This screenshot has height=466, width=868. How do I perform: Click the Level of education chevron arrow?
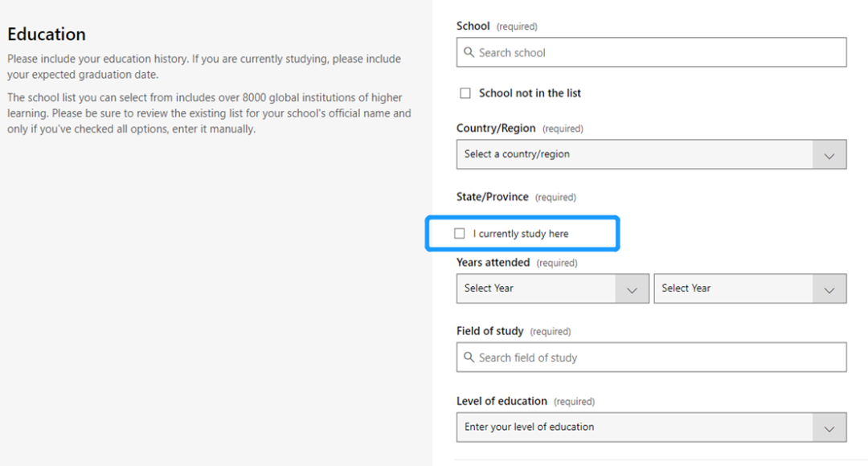click(x=829, y=428)
